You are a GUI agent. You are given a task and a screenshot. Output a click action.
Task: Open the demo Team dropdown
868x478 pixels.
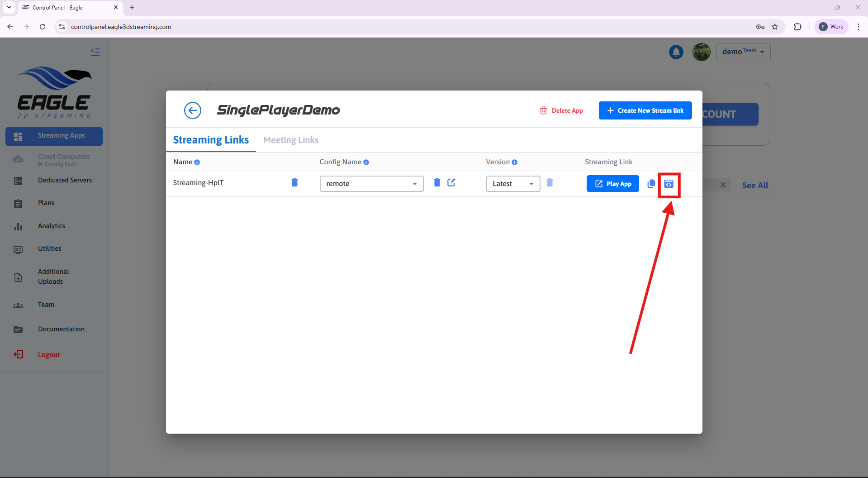744,52
